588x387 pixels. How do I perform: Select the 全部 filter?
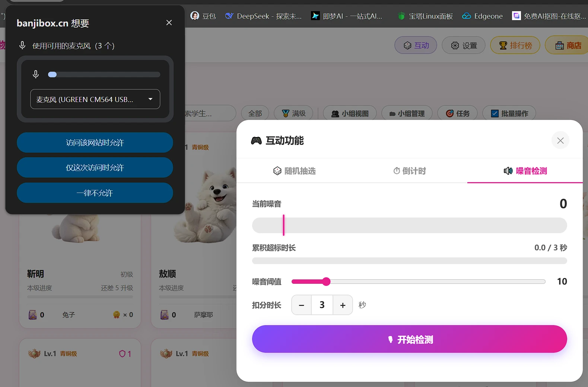(x=255, y=113)
